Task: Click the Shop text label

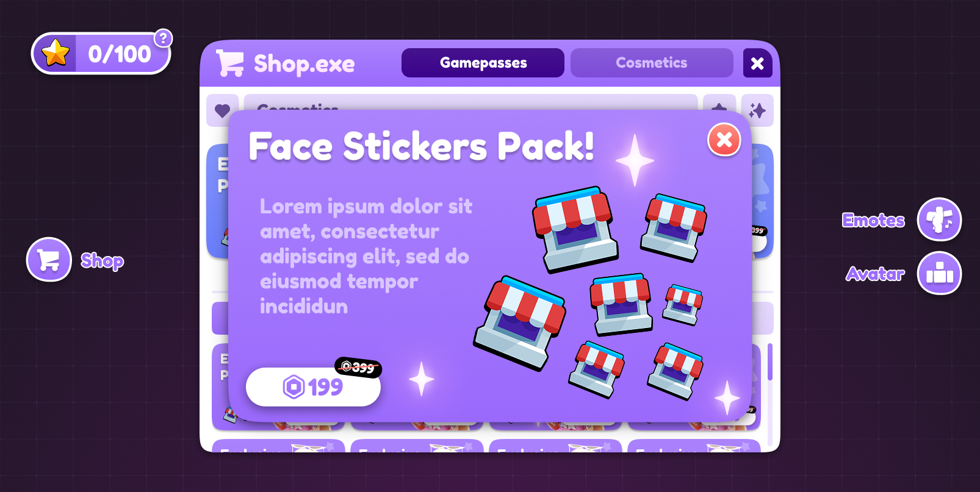Action: pyautogui.click(x=103, y=261)
